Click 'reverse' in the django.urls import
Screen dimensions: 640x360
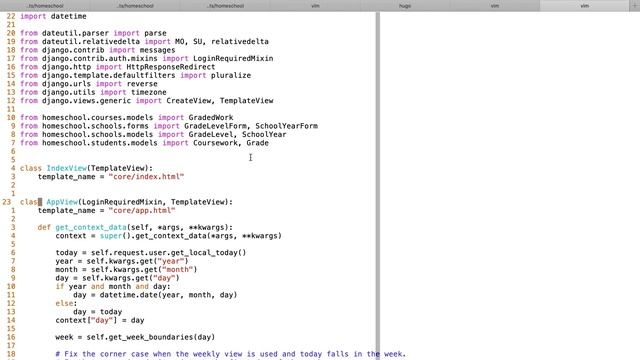[142, 84]
